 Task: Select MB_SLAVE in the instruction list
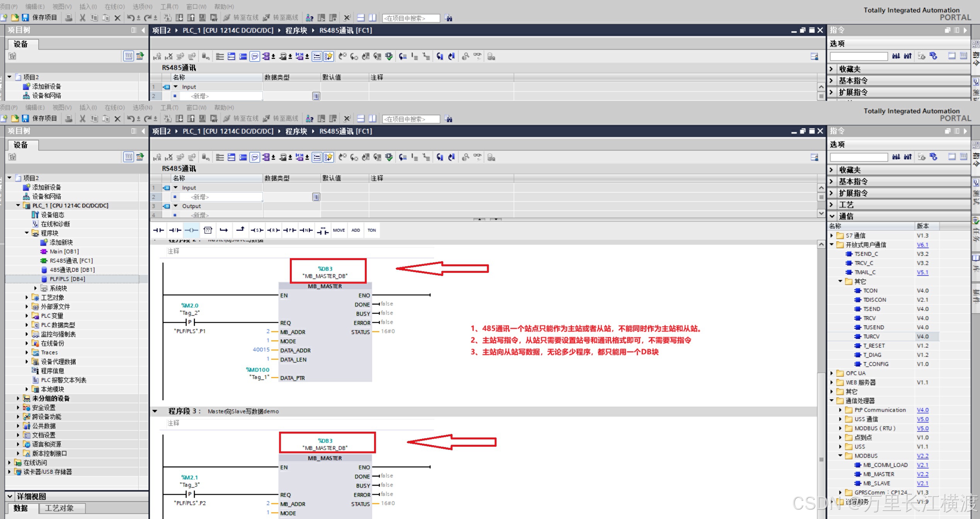(876, 483)
